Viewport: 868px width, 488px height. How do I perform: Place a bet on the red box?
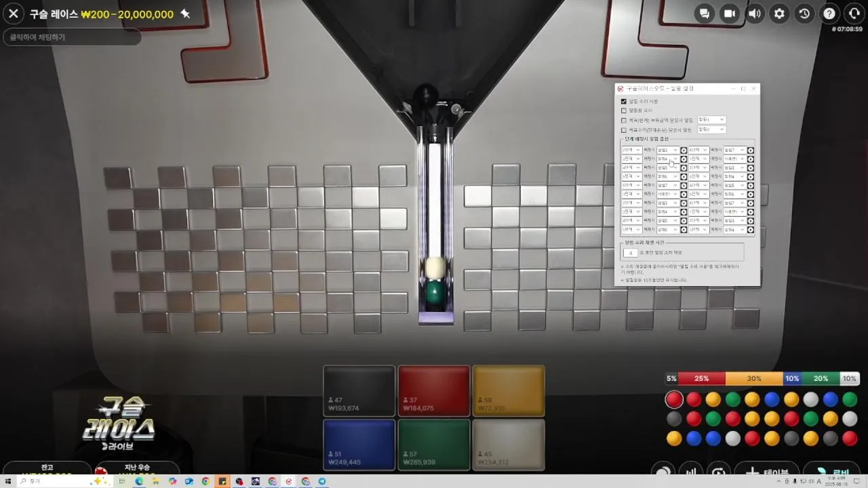click(434, 391)
